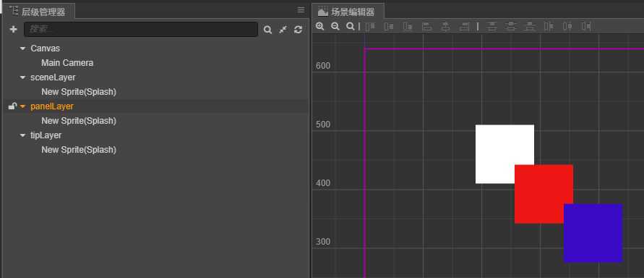This screenshot has width=644, height=278.
Task: Click the add node plus icon
Action: click(13, 29)
